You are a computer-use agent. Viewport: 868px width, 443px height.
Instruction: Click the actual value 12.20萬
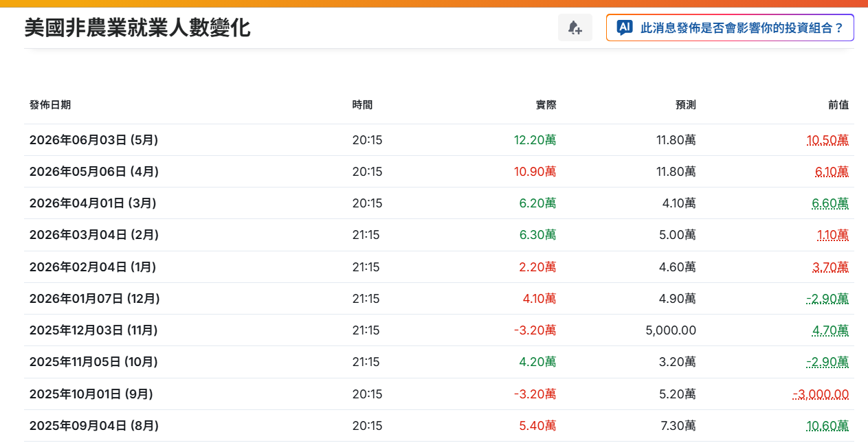coord(535,140)
